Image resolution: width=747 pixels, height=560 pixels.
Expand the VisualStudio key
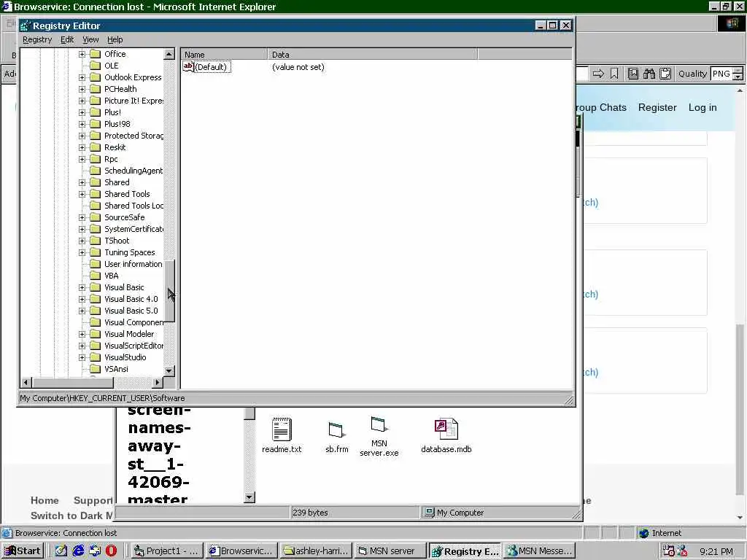(x=82, y=357)
